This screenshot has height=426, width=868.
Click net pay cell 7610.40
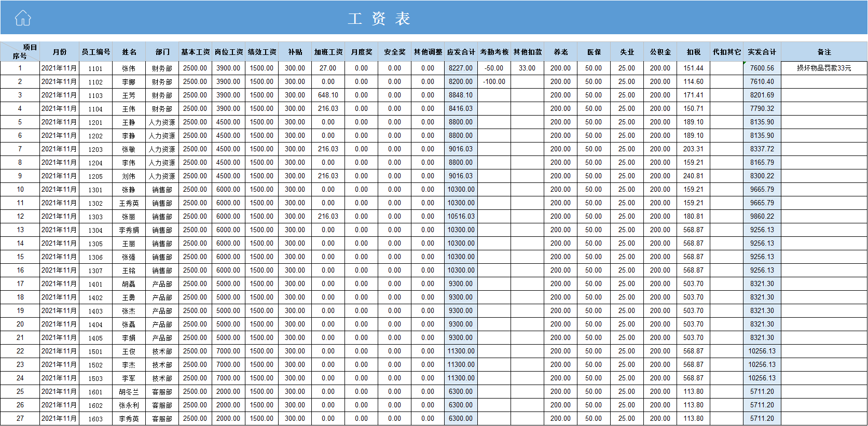click(x=762, y=81)
